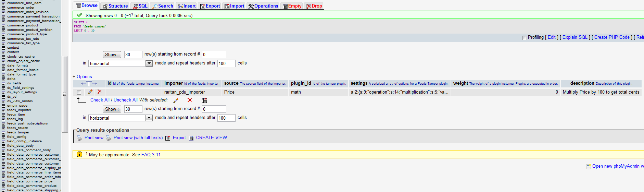
Task: Click the upper Show button
Action: pos(112,55)
